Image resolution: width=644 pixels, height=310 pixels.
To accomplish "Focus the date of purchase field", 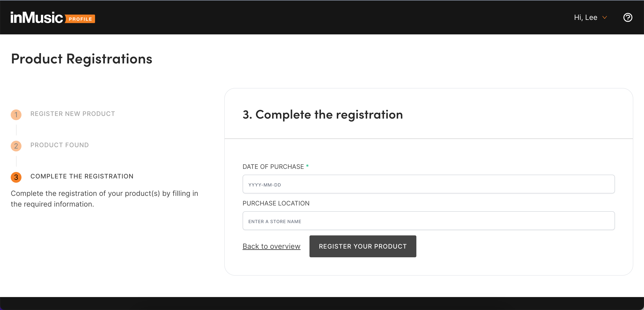I will 428,184.
